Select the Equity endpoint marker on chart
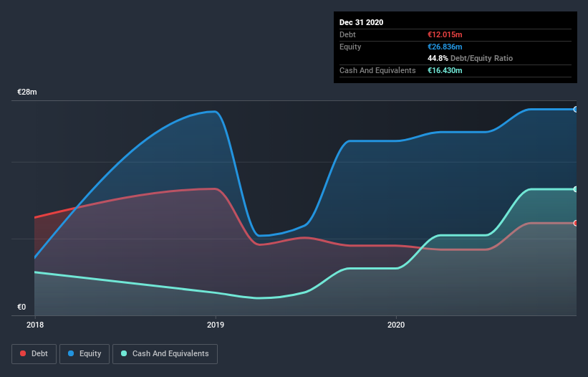588x377 pixels. [x=576, y=110]
